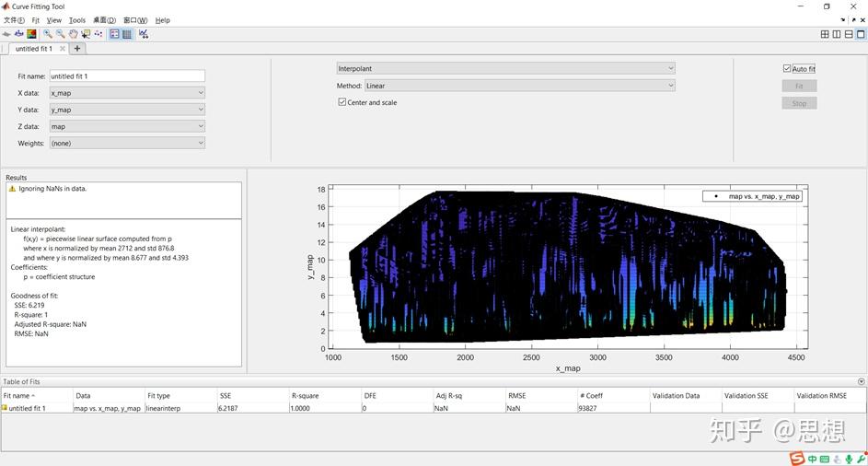Click the Zoom Out toolbar icon
Image resolution: width=868 pixels, height=466 pixels.
click(60, 34)
